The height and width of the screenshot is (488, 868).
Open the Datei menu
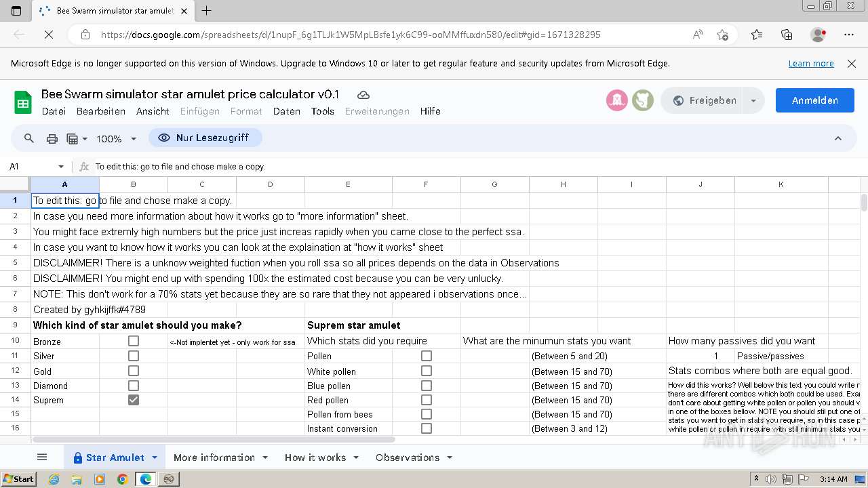pos(54,111)
